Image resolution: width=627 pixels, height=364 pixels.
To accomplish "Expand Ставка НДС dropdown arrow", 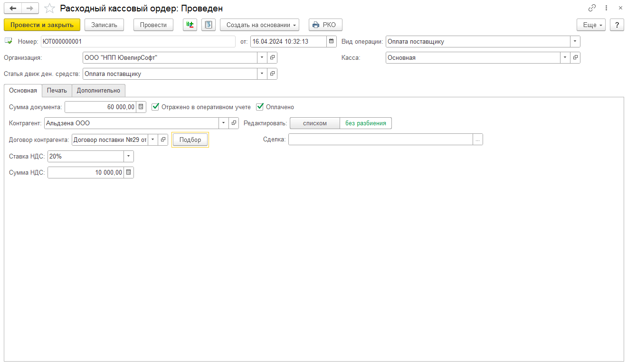I will pos(129,156).
